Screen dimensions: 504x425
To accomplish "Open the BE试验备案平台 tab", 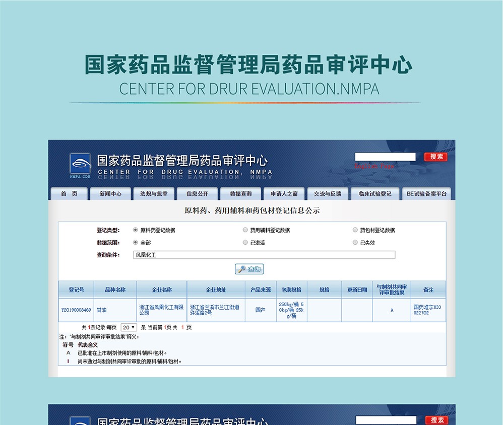I will [x=426, y=194].
